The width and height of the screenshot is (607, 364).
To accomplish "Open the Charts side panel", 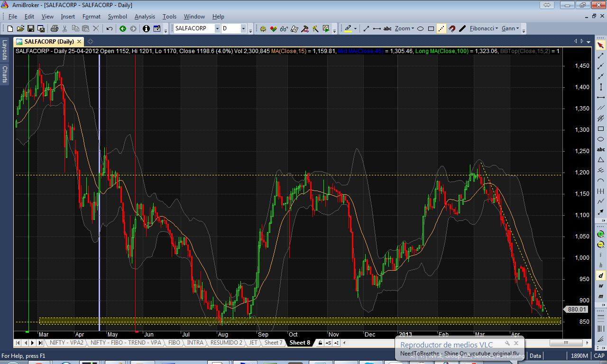I will click(x=4, y=74).
